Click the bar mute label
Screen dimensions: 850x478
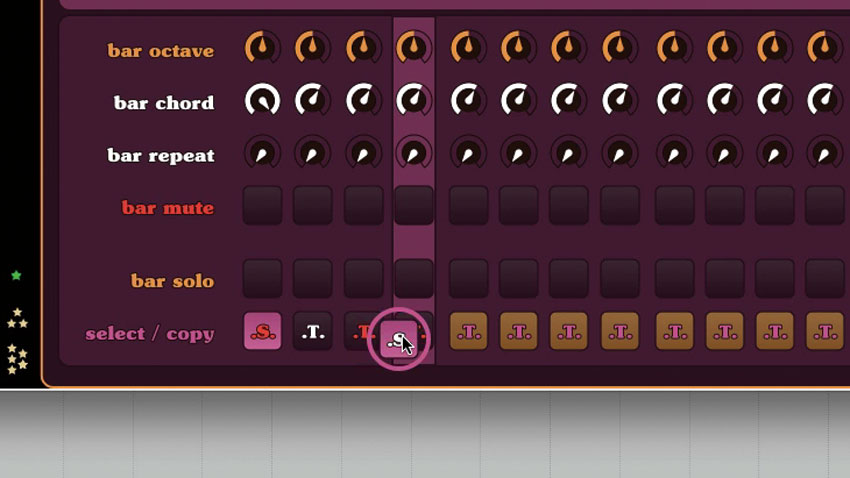tap(168, 208)
